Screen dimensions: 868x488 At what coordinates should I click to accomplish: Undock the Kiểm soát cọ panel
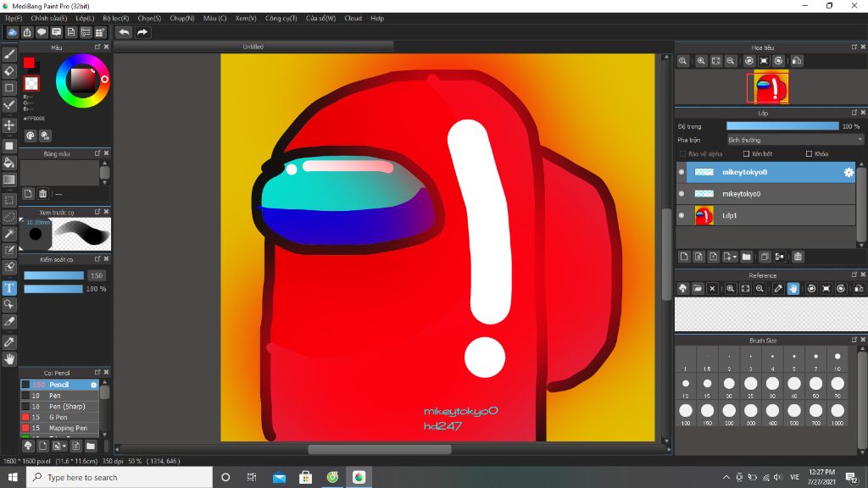97,258
